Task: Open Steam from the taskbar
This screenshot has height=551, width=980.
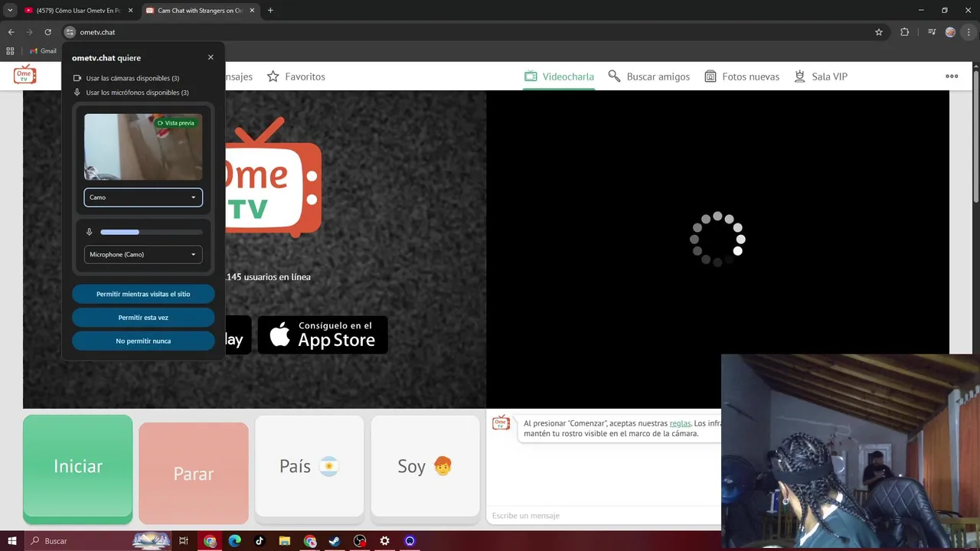Action: (x=335, y=541)
